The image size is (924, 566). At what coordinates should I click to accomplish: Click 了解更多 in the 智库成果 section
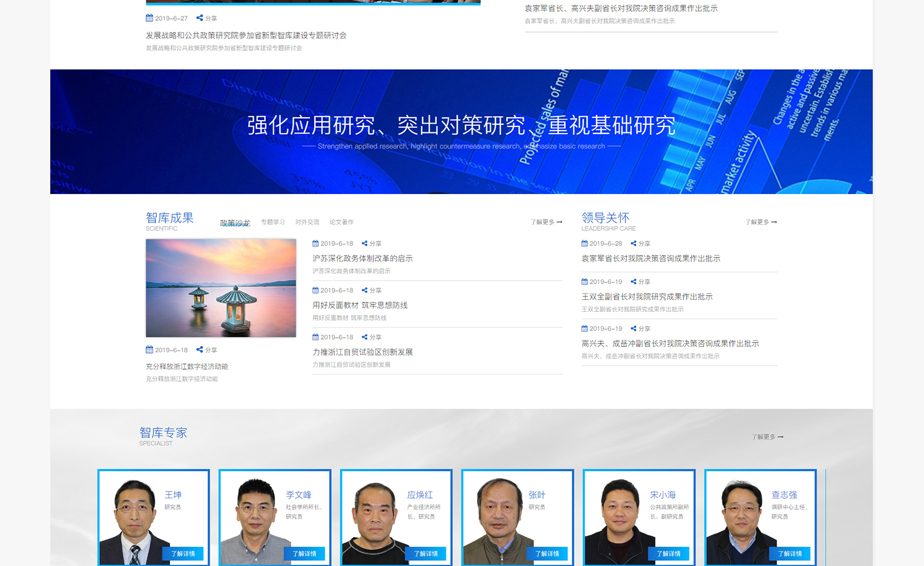point(546,222)
